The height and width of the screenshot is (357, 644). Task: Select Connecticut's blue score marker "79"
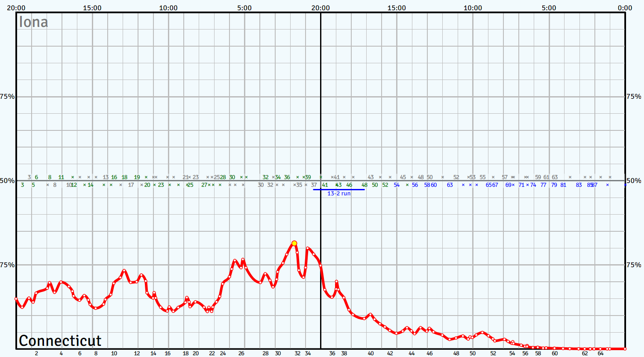pyautogui.click(x=554, y=185)
